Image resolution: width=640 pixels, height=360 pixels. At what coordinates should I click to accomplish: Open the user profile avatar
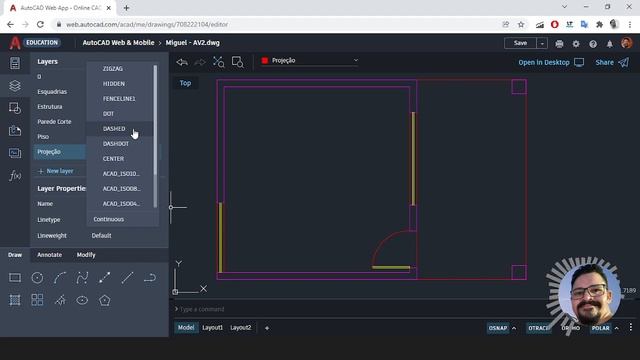[626, 43]
